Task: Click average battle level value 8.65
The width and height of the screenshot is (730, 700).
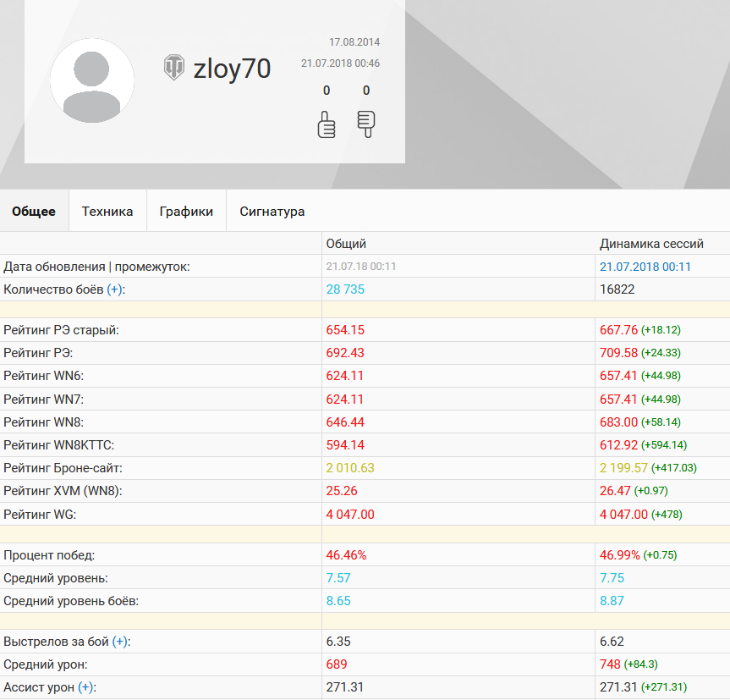Action: click(x=338, y=601)
